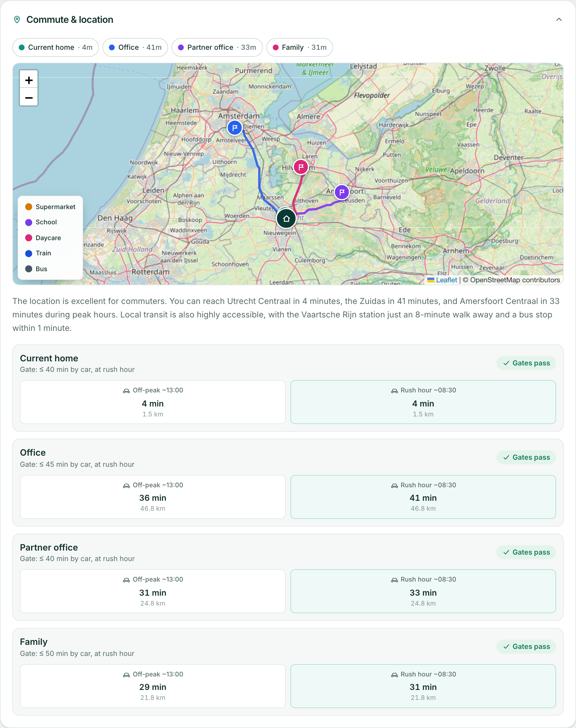Image resolution: width=576 pixels, height=728 pixels.
Task: Click the Daycare legend label
Action: (x=48, y=238)
